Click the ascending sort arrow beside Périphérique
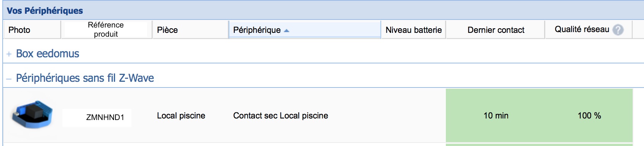644x146 pixels. (x=287, y=31)
